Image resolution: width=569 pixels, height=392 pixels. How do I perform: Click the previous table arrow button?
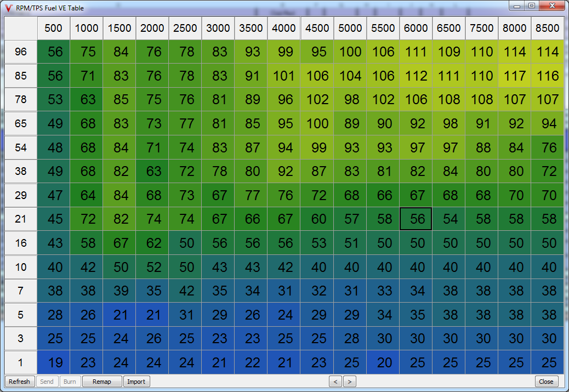[335, 382]
